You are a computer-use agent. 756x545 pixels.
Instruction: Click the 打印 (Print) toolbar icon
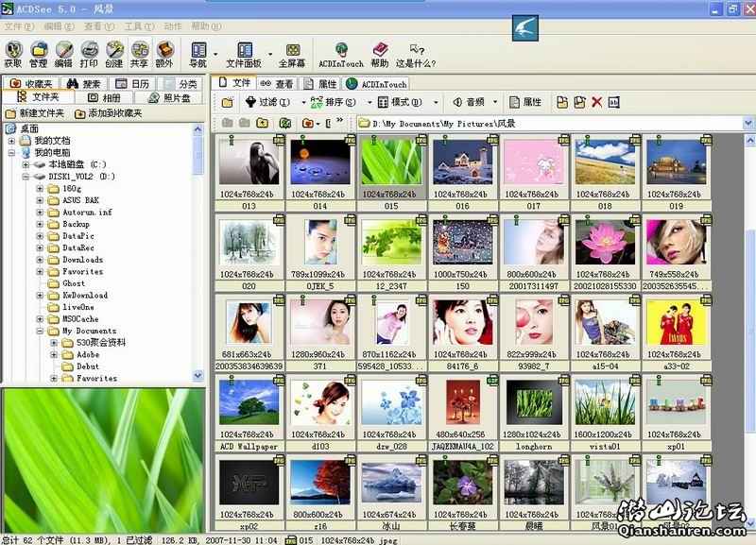coord(89,53)
